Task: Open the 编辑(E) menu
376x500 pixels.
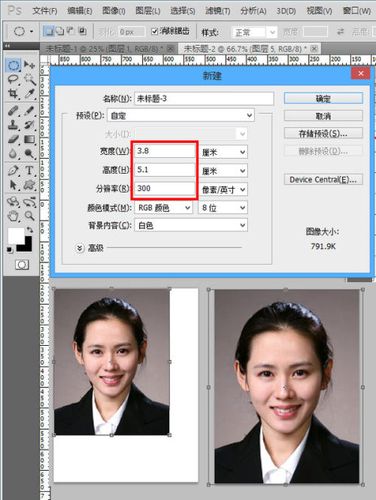Action: tap(80, 11)
